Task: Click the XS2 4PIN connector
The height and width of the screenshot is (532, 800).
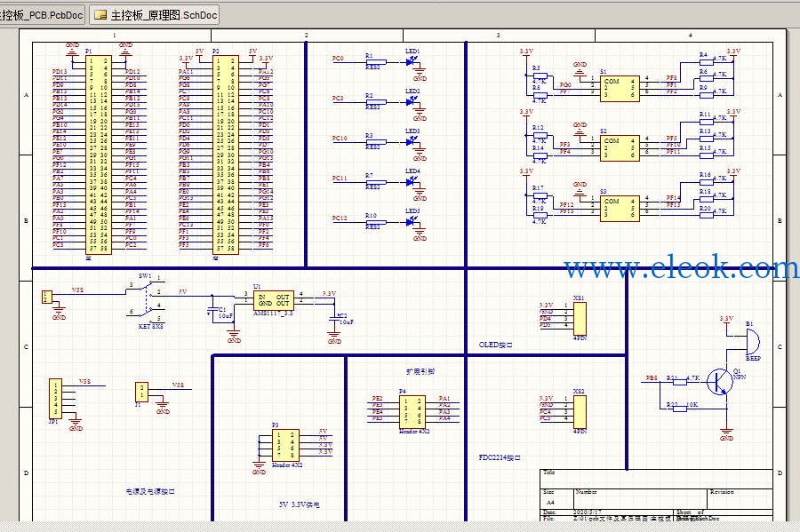Action: [580, 412]
